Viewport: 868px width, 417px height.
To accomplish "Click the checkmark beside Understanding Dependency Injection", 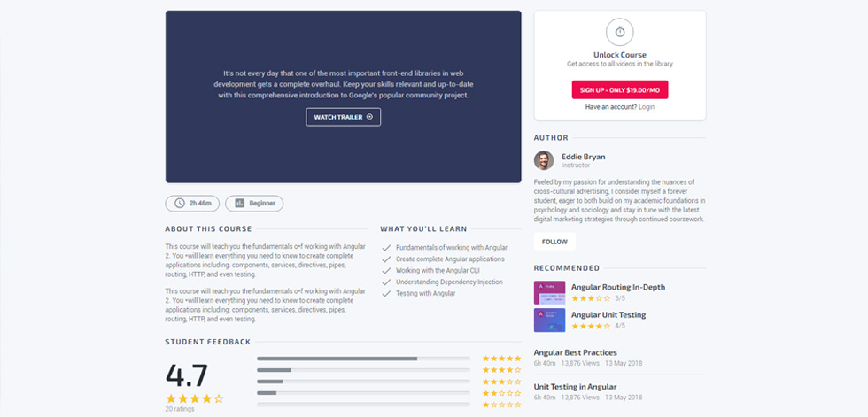I will click(386, 282).
